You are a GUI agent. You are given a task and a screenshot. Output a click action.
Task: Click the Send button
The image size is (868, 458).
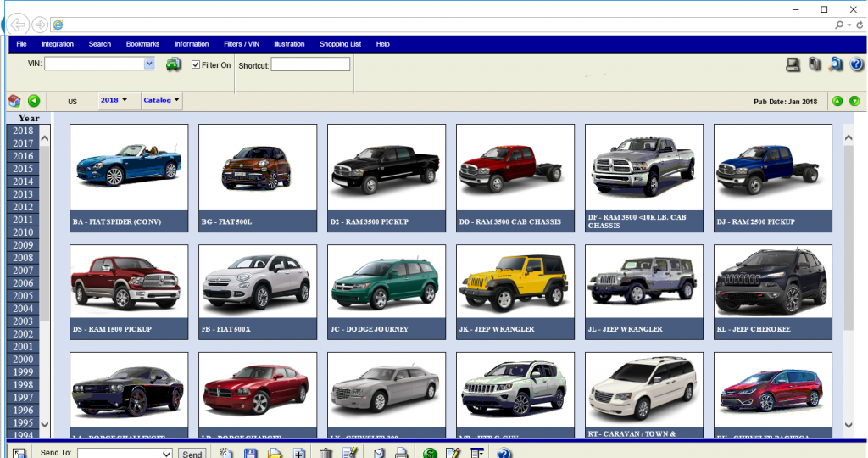pyautogui.click(x=192, y=454)
